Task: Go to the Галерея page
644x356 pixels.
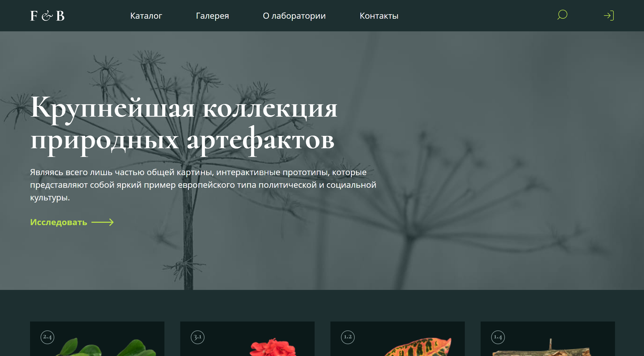Action: (x=212, y=16)
